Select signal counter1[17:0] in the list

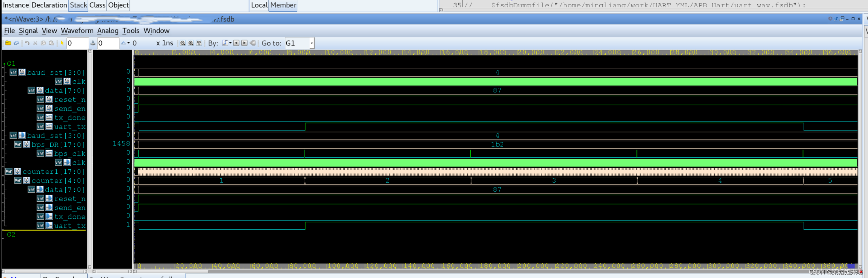pyautogui.click(x=53, y=172)
